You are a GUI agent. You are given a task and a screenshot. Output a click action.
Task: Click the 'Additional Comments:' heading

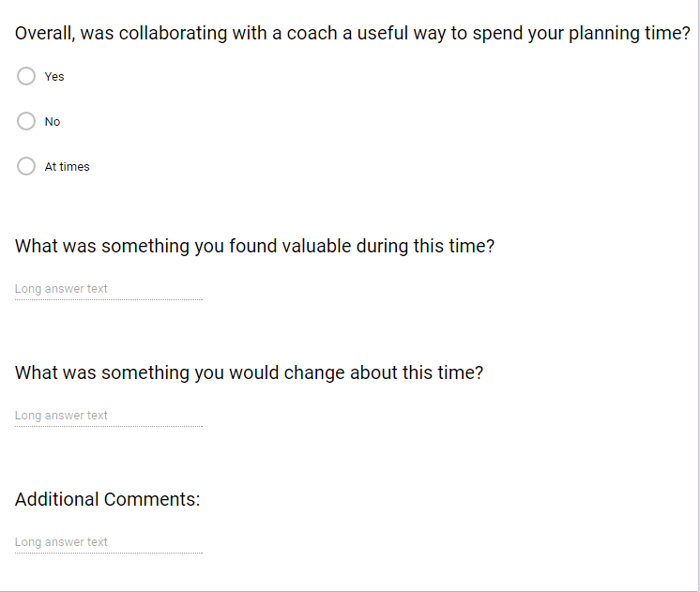(x=107, y=499)
